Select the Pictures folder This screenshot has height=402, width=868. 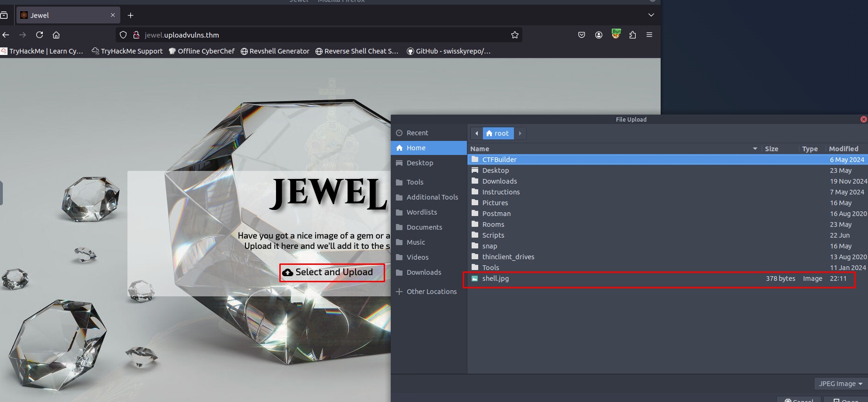click(668, 203)
